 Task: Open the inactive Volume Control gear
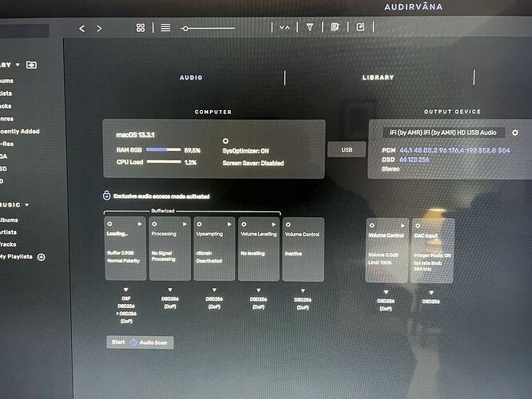click(288, 224)
